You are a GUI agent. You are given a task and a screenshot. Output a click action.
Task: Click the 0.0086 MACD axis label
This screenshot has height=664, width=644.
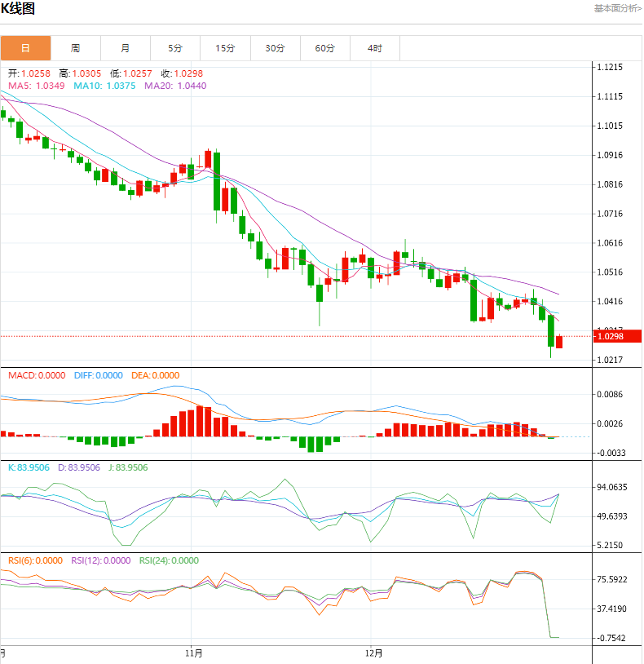(x=610, y=394)
